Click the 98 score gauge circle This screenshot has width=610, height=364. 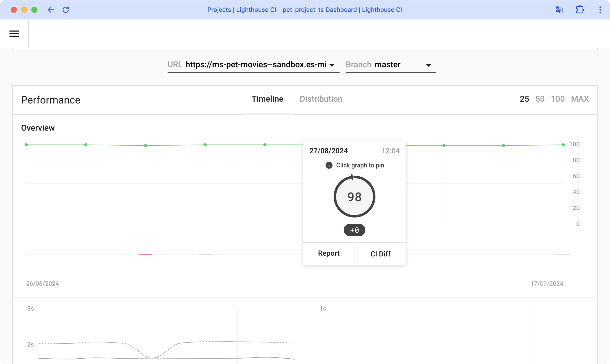pyautogui.click(x=354, y=197)
